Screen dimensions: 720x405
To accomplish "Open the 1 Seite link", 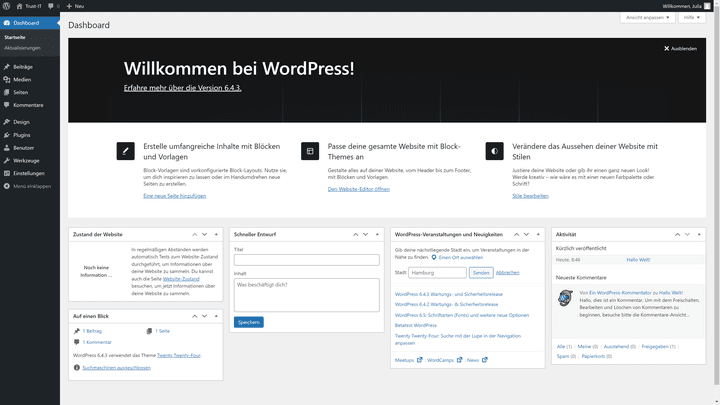I will 162,331.
